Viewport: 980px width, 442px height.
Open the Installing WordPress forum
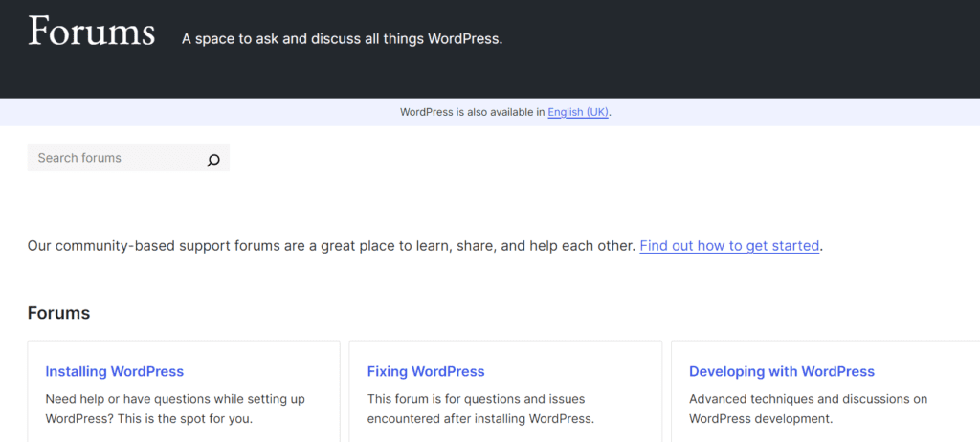(115, 371)
